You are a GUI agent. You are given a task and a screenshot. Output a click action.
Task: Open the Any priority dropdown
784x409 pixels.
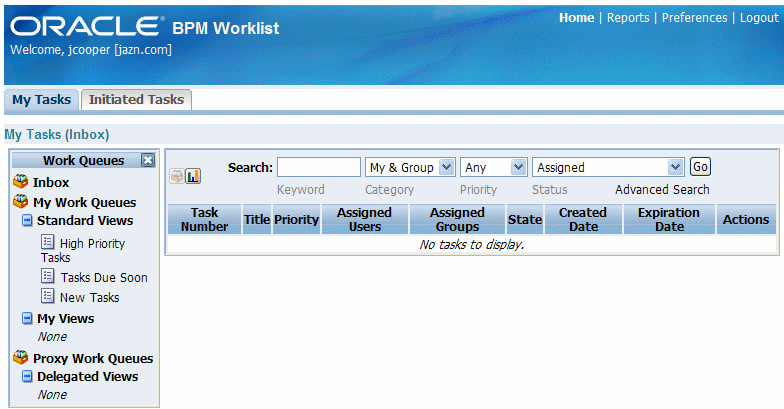pyautogui.click(x=493, y=167)
